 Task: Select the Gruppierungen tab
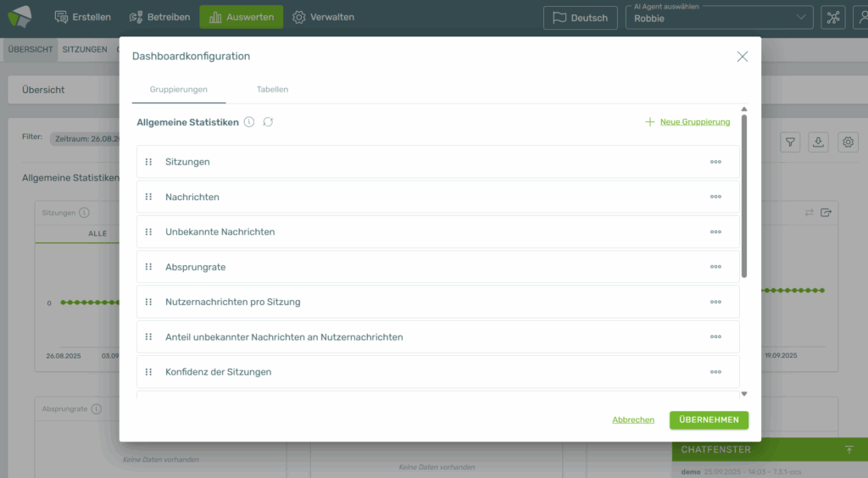[178, 89]
